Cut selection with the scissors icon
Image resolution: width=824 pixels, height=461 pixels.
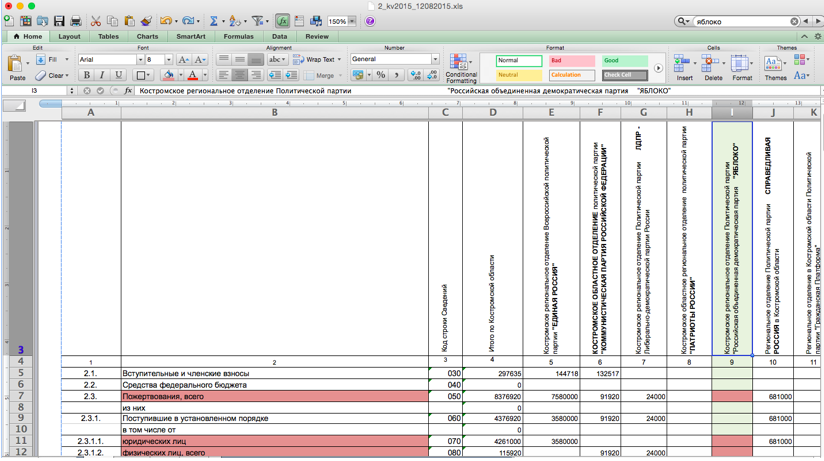(96, 21)
